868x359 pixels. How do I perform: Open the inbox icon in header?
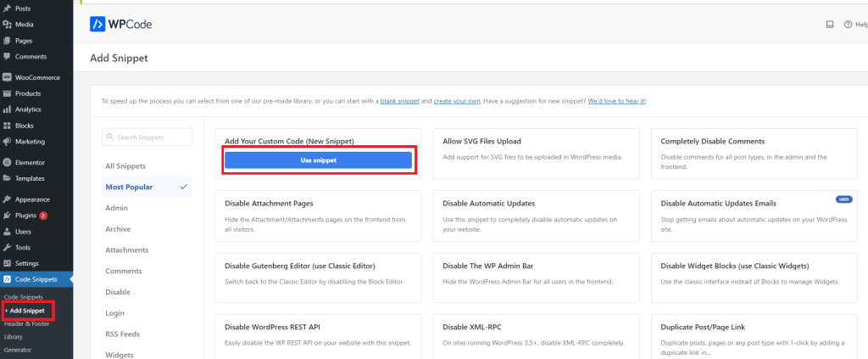point(830,25)
